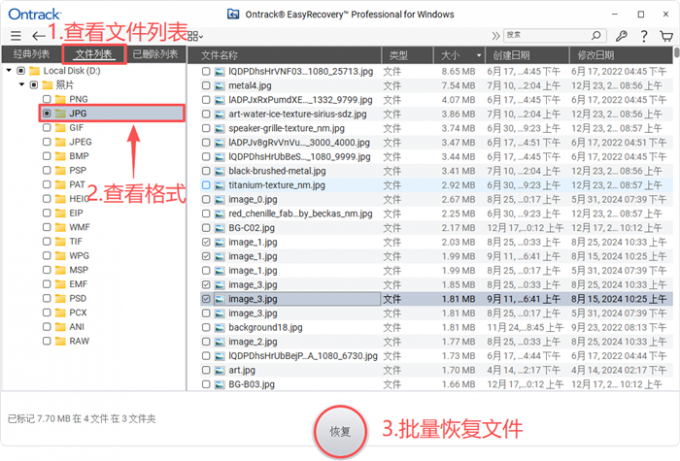
Task: Open the view mode grid icon dropdown
Action: (x=195, y=36)
